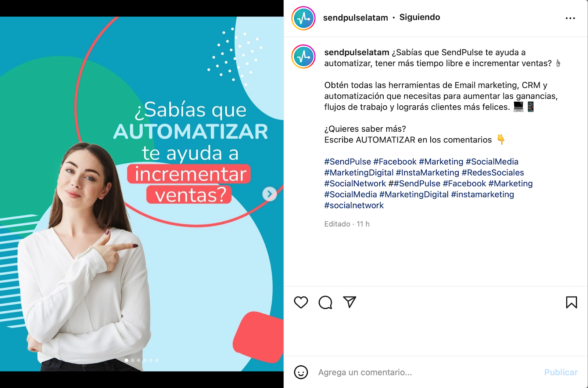Viewport: 588px width, 388px height.
Task: Open the #InstaMarketing hashtag
Action: tap(427, 173)
